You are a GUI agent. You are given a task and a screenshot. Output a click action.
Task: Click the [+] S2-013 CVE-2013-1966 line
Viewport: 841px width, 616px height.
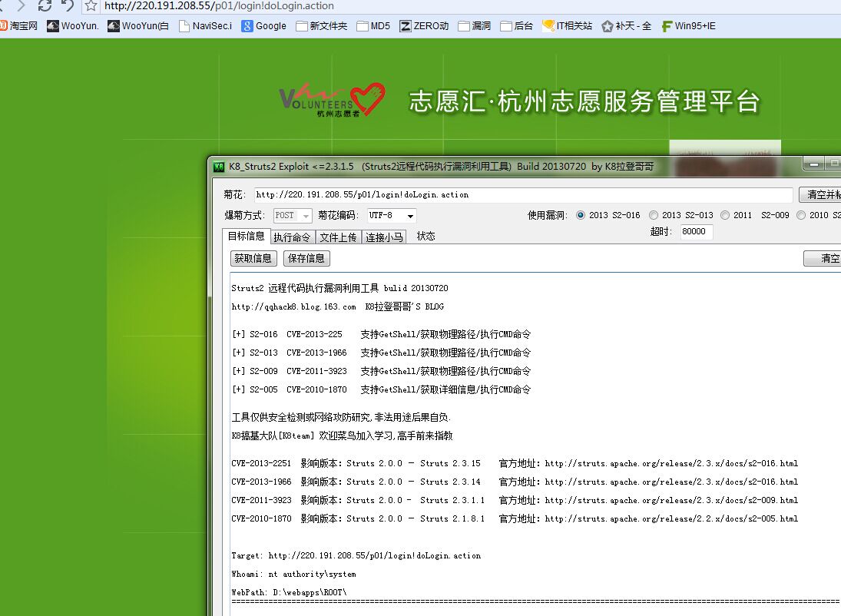pyautogui.click(x=382, y=353)
